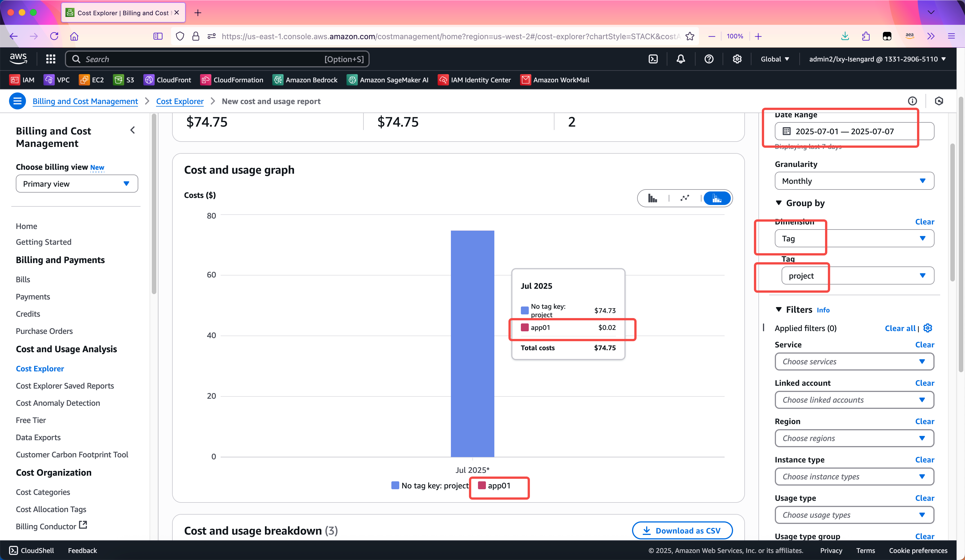This screenshot has width=965, height=560.
Task: Click Download as CSV button
Action: click(x=682, y=530)
